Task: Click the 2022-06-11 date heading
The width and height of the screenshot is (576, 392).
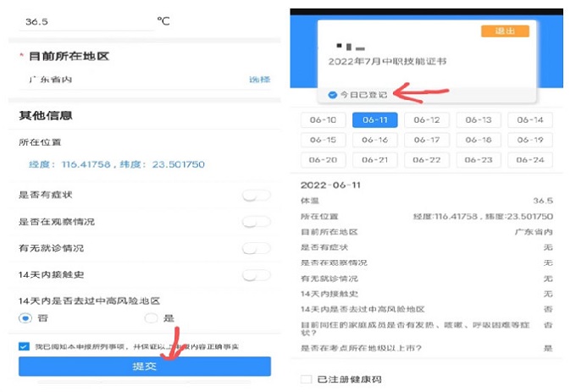Action: tap(330, 185)
